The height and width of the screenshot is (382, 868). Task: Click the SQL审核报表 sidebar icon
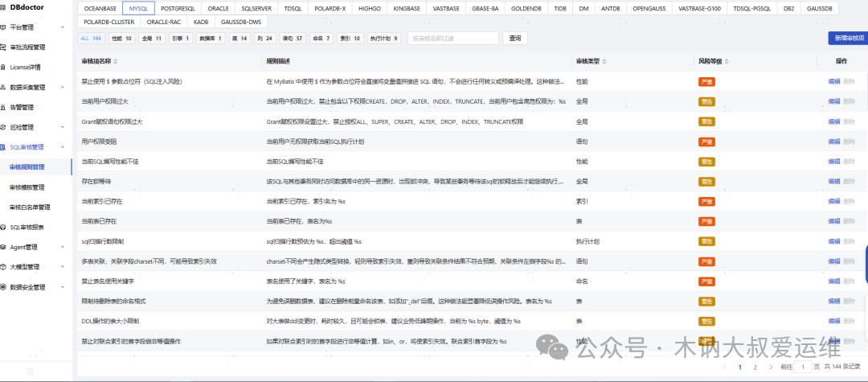pos(3,227)
